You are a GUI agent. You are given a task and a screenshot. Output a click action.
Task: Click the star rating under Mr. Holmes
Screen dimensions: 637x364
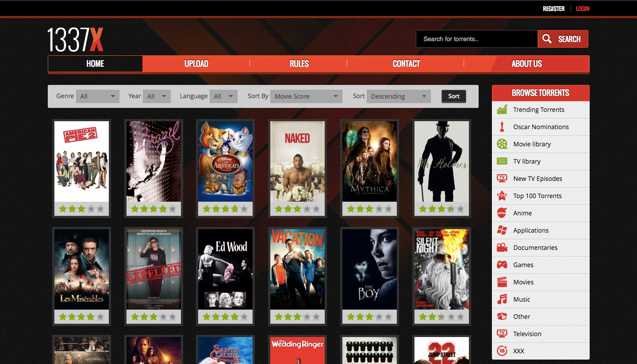(x=441, y=209)
